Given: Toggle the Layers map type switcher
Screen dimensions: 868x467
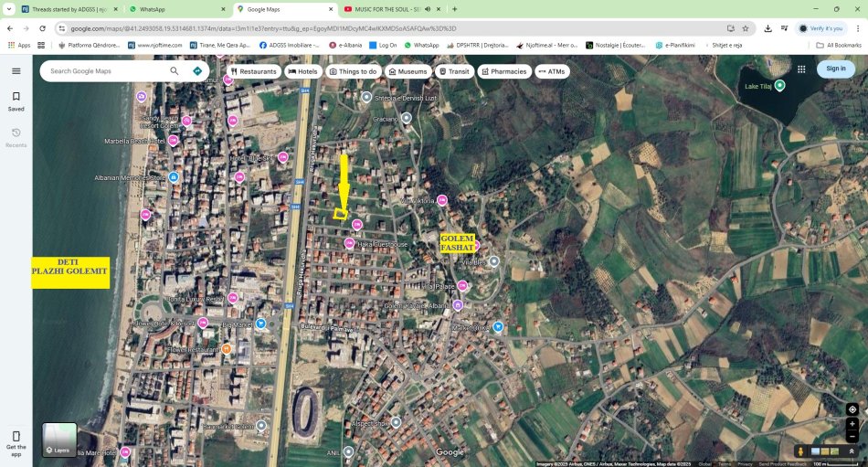Looking at the screenshot, I should 59,440.
